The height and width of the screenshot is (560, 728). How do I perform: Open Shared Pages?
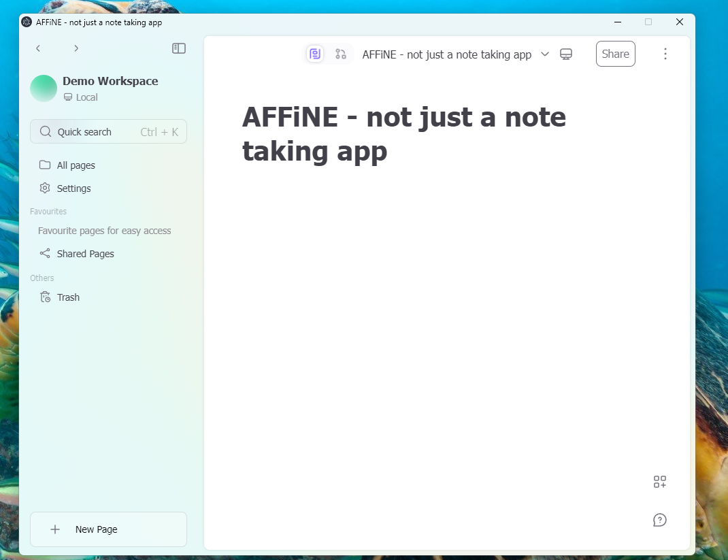click(84, 253)
